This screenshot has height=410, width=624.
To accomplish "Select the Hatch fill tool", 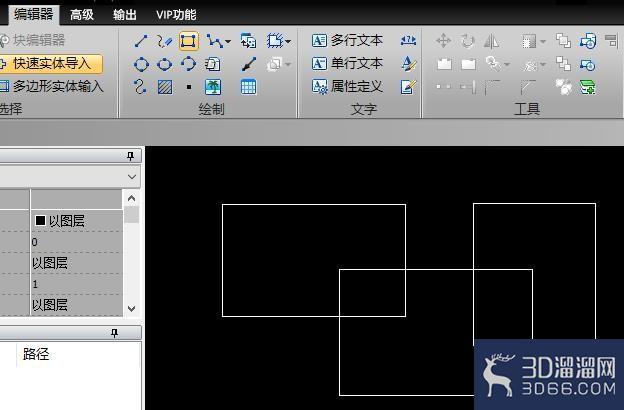I will 165,87.
